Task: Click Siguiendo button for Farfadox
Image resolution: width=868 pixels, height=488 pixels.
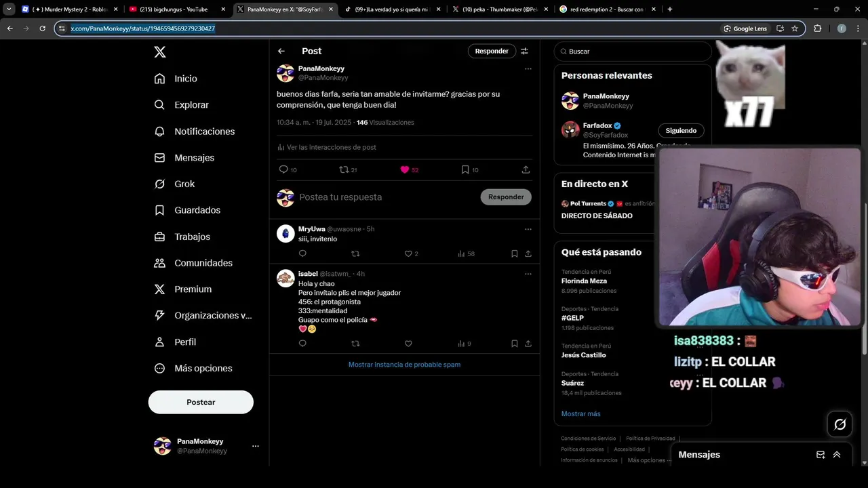Action: pyautogui.click(x=681, y=130)
